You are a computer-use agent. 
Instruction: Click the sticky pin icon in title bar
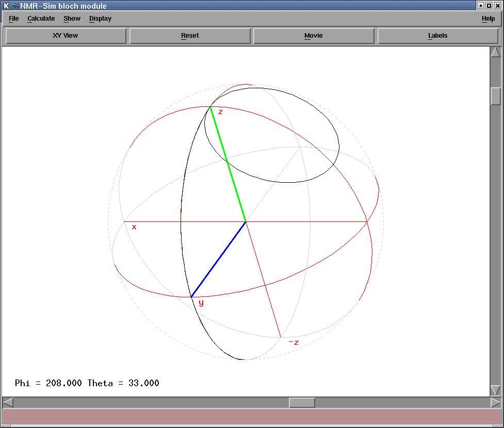pos(15,6)
